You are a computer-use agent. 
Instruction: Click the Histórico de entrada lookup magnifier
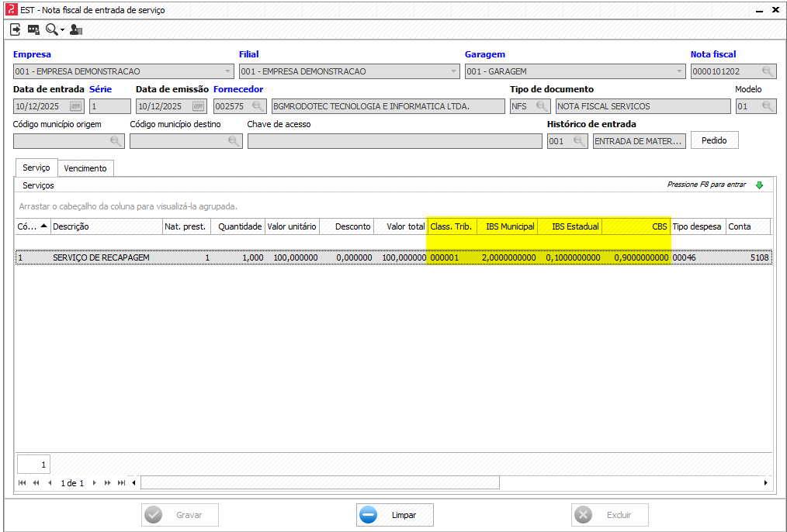(x=579, y=141)
